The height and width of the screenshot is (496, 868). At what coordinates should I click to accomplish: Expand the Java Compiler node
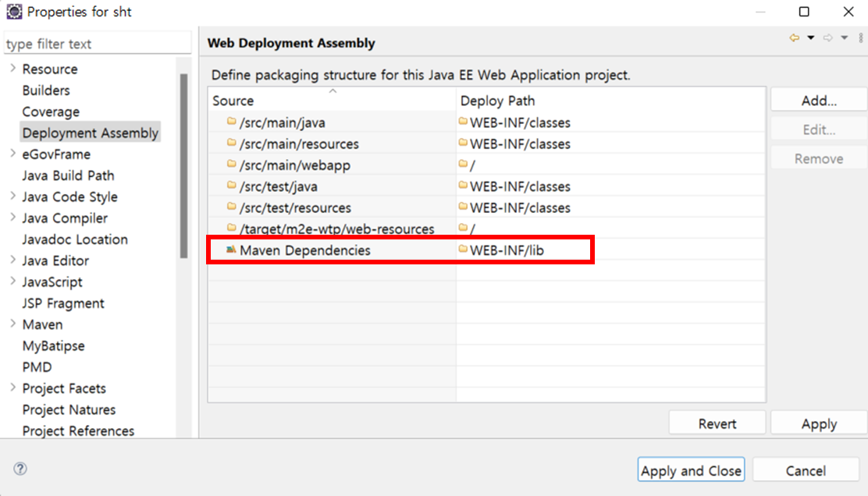pos(12,218)
